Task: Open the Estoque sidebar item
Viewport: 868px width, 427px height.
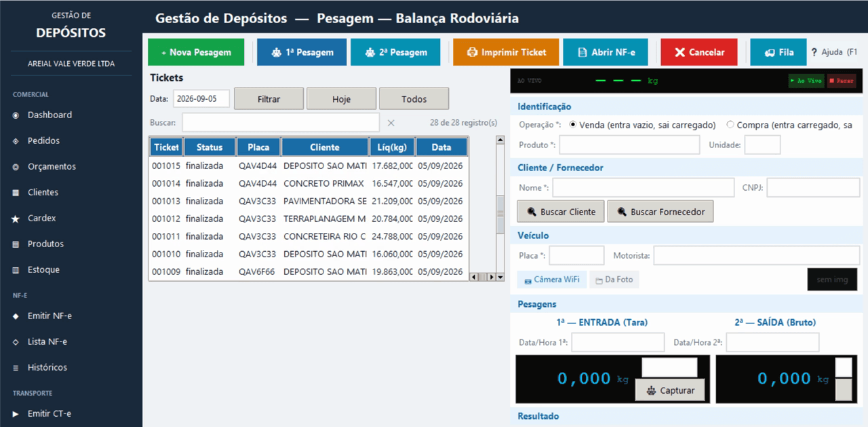Action: click(x=43, y=270)
